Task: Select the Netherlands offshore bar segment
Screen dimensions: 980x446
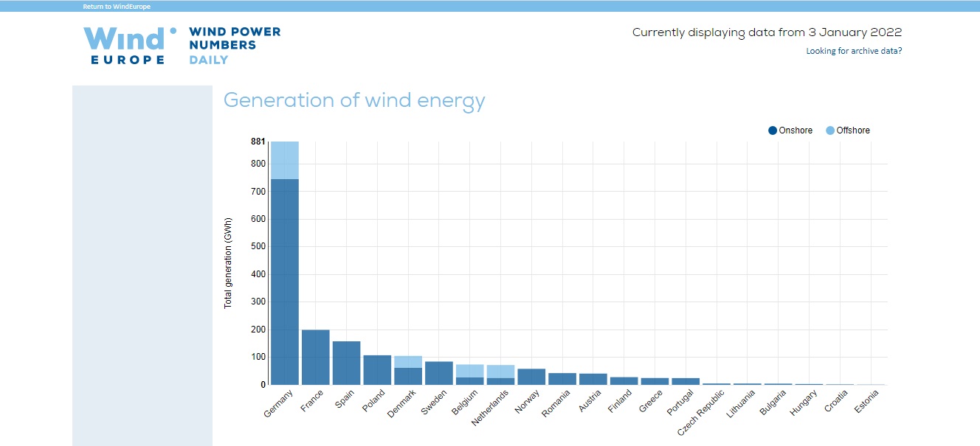Action: (500, 372)
